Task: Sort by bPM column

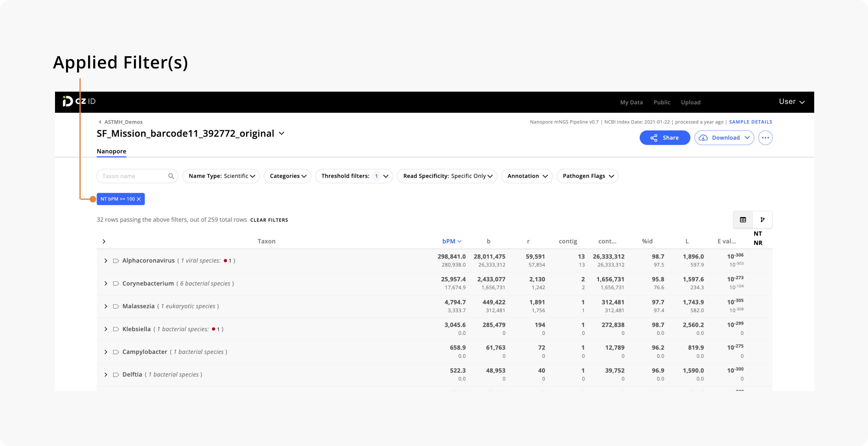Action: [451, 242]
